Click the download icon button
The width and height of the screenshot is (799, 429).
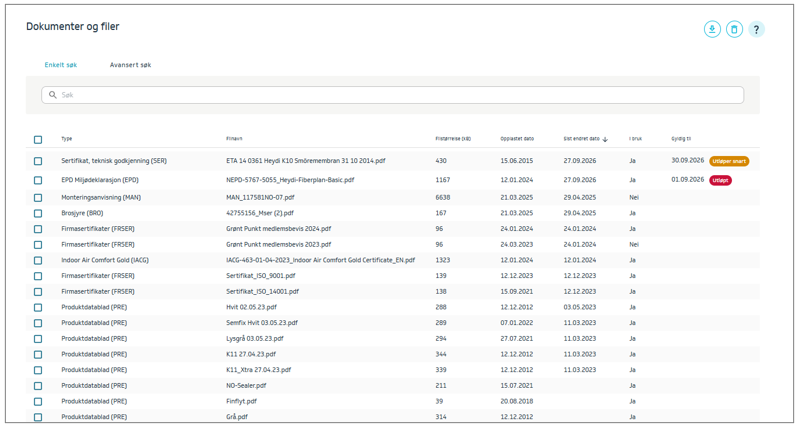(712, 29)
